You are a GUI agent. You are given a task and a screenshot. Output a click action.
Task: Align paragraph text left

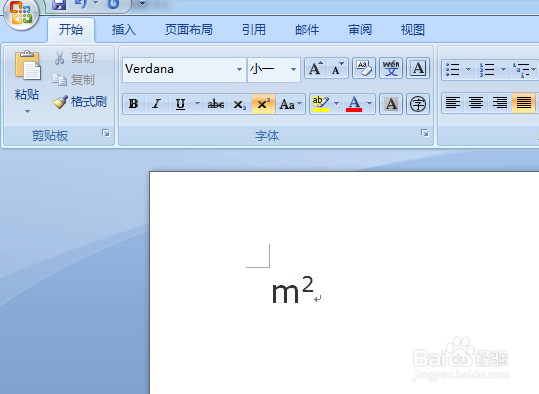pos(453,102)
